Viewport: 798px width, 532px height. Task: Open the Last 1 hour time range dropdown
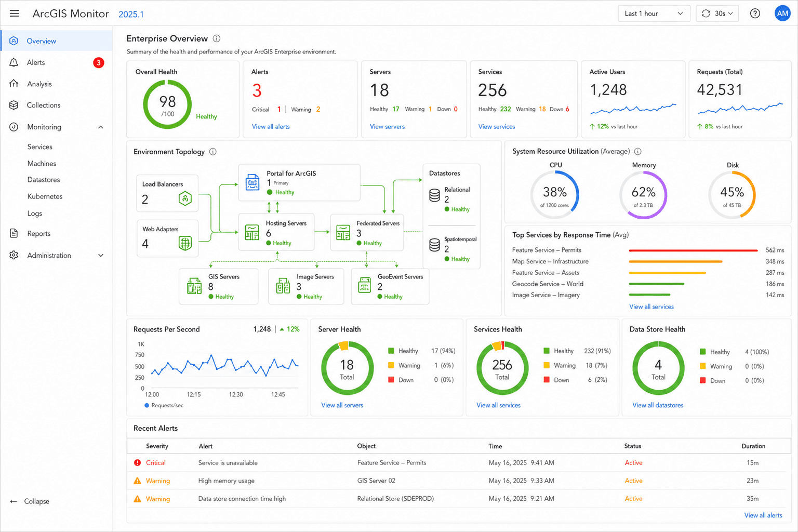pyautogui.click(x=654, y=14)
